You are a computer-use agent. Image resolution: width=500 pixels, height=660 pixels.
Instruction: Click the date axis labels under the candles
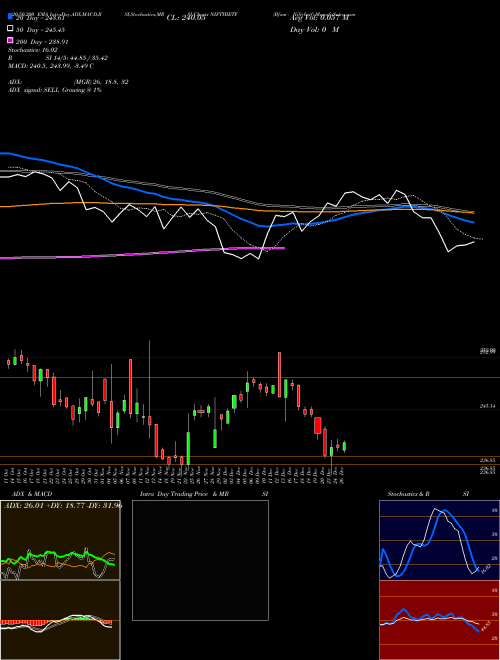coord(176,475)
